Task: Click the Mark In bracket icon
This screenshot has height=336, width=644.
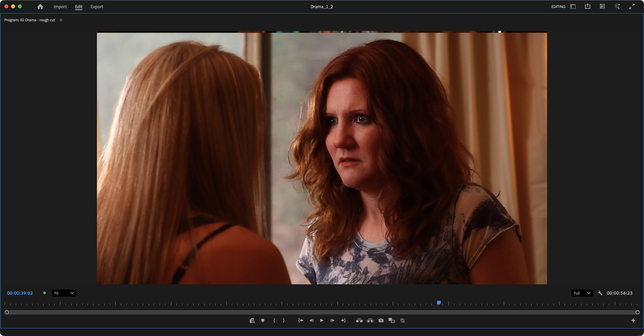Action: click(x=274, y=321)
